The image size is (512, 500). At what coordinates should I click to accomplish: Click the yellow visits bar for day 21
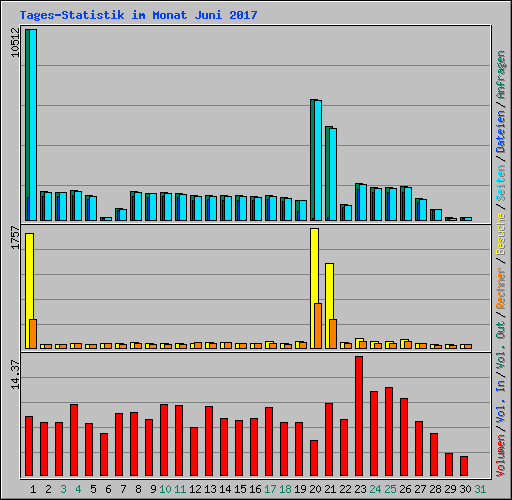(x=329, y=306)
